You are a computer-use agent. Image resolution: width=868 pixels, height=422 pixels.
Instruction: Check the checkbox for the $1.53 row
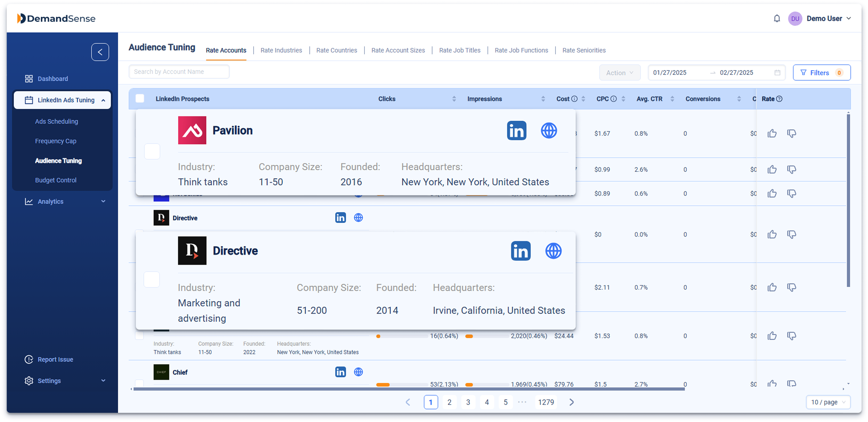point(139,336)
